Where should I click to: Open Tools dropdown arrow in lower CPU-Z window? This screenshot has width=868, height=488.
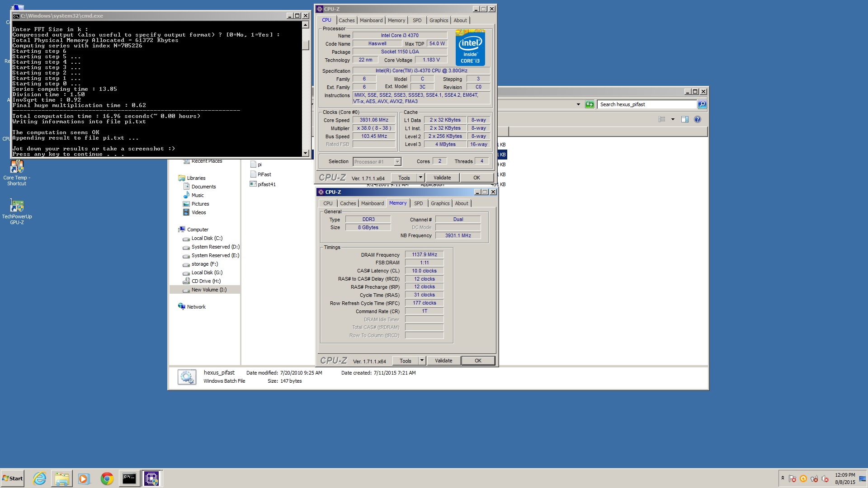(x=422, y=361)
